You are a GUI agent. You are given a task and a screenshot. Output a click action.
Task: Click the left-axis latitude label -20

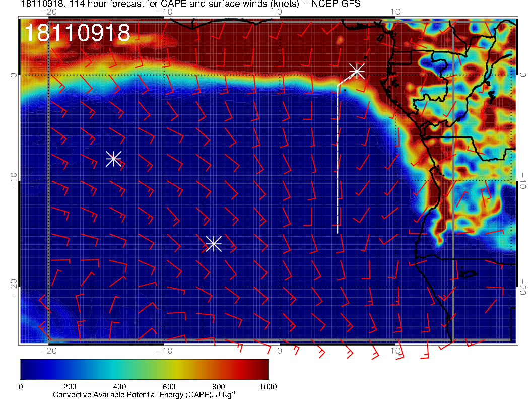coord(14,287)
